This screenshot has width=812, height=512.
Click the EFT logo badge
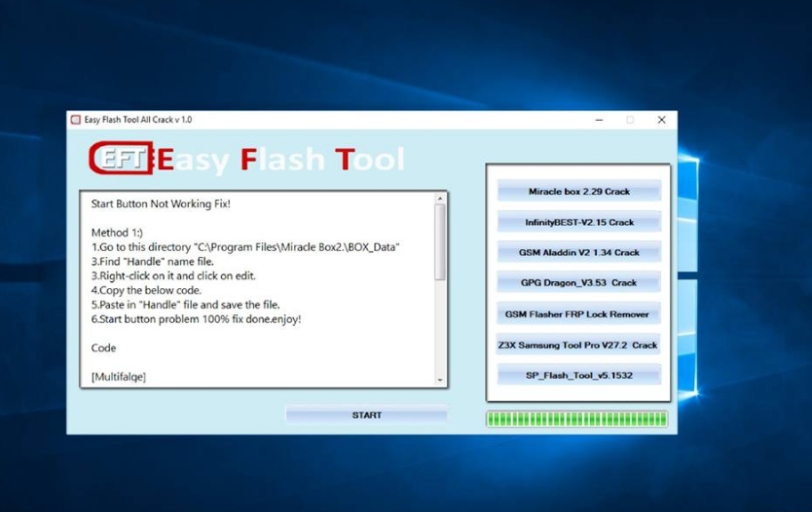[x=121, y=158]
